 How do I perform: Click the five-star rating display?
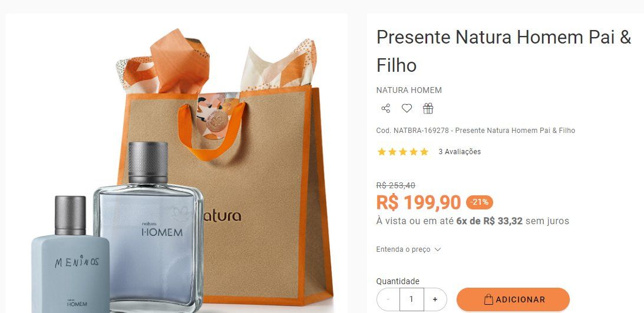(x=403, y=152)
